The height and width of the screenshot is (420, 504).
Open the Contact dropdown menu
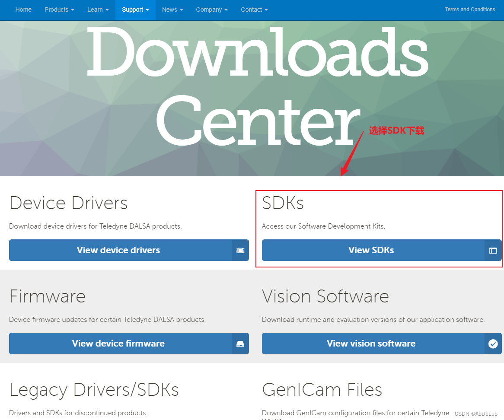click(254, 10)
